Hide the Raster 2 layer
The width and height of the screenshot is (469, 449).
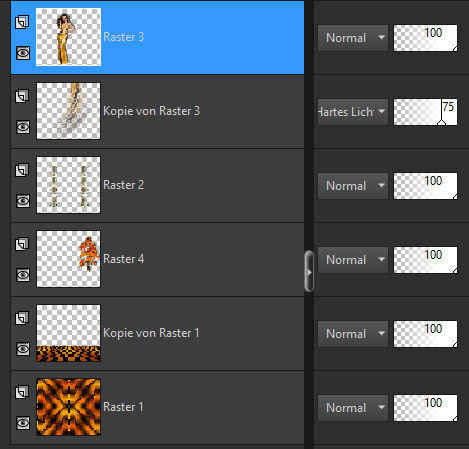pos(23,201)
